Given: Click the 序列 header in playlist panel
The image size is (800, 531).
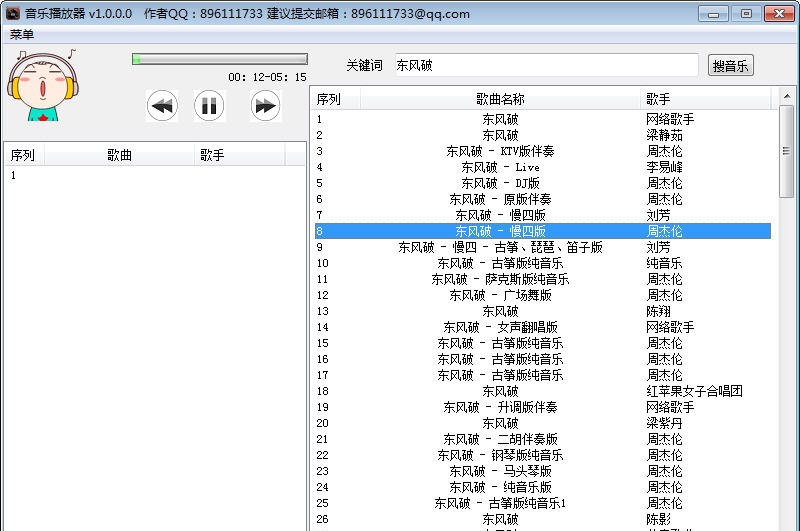Looking at the screenshot, I should pyautogui.click(x=23, y=155).
